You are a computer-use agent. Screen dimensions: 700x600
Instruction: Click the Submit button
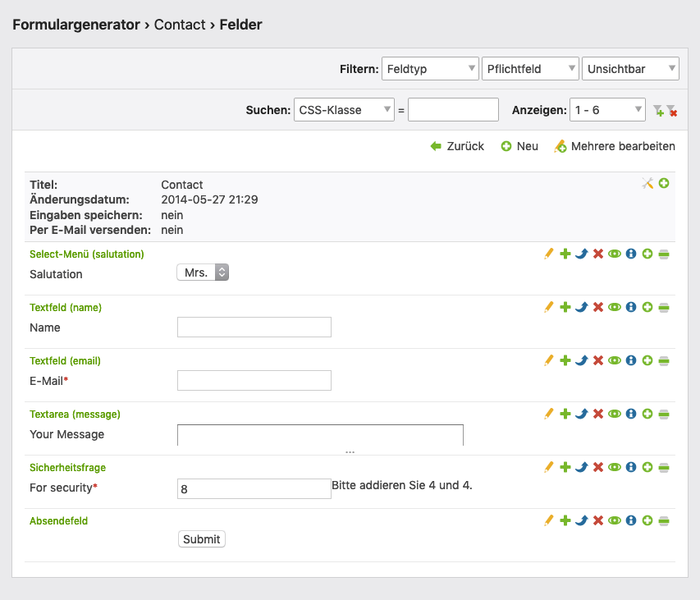click(x=201, y=538)
